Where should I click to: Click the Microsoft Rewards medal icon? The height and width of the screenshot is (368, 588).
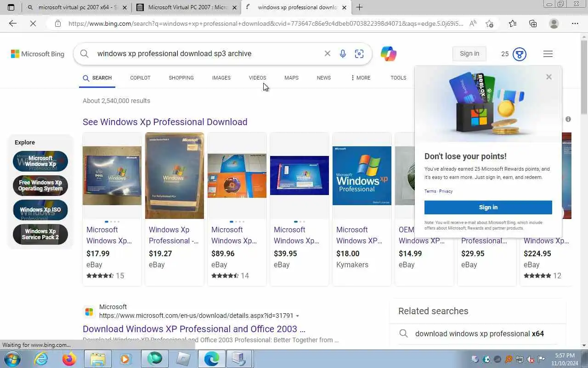(x=520, y=54)
